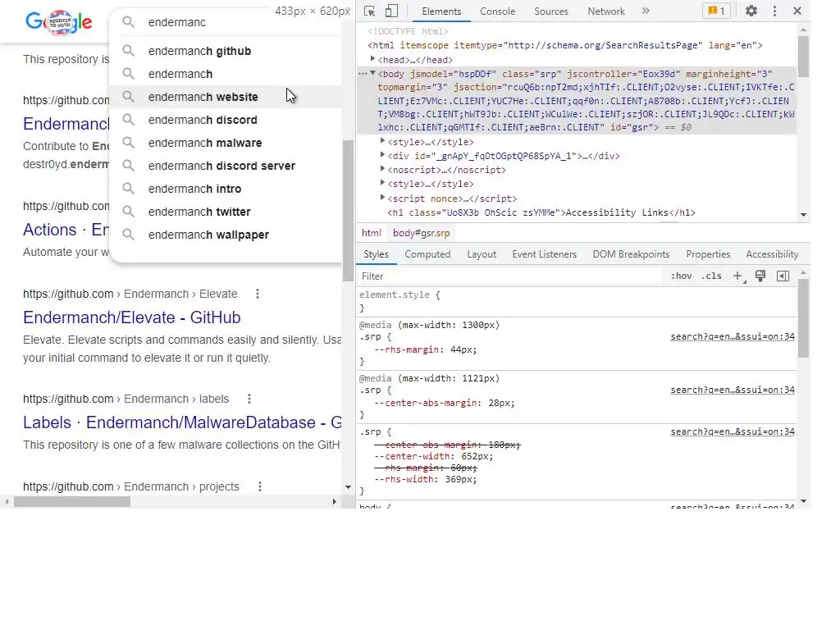Switch to the Console tab
The height and width of the screenshot is (630, 840).
click(x=497, y=11)
